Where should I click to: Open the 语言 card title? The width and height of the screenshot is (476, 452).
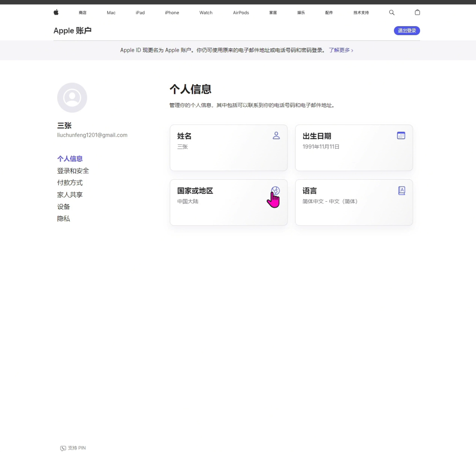[x=309, y=191]
